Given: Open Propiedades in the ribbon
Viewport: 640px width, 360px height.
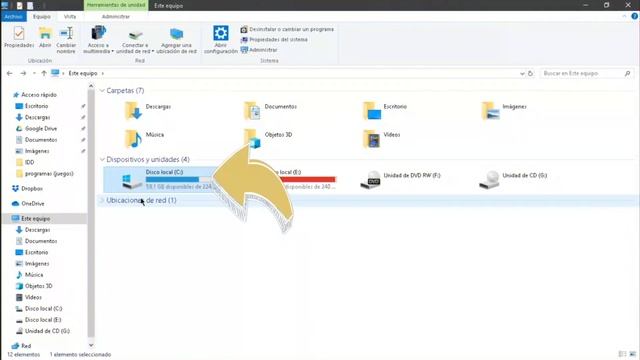Looking at the screenshot, I should tap(19, 38).
